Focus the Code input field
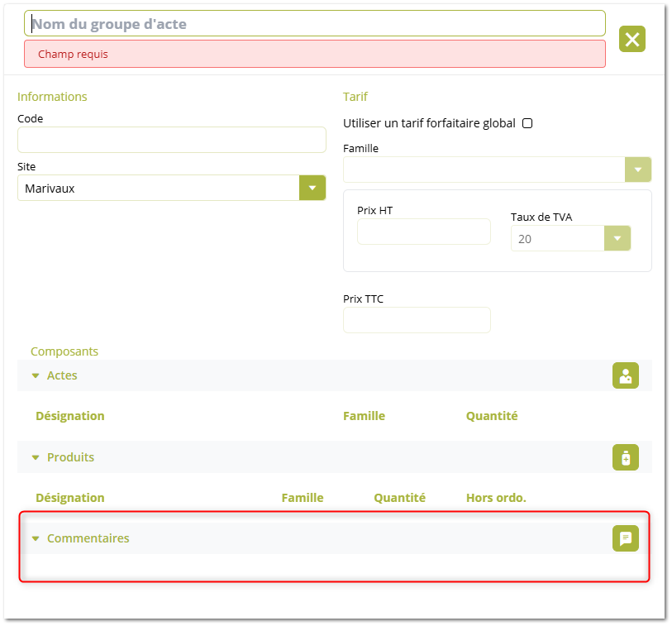Screen dimensions: 672x626 click(171, 140)
